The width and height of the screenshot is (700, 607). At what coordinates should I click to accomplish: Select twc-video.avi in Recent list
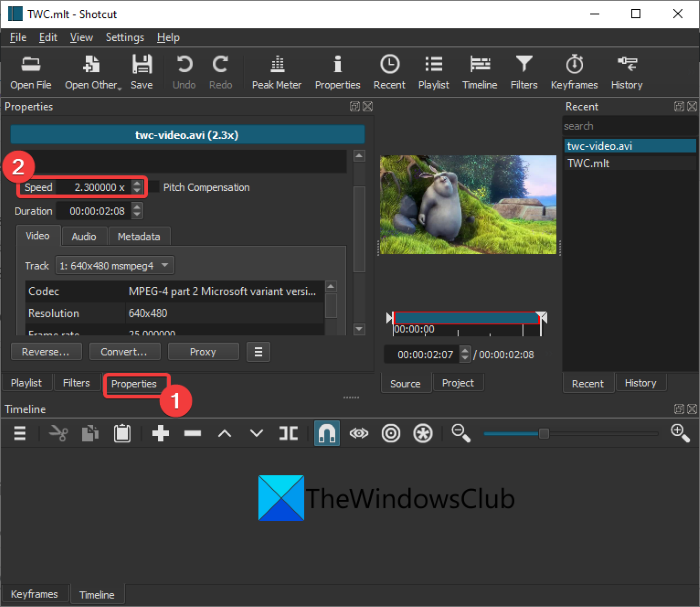(630, 146)
